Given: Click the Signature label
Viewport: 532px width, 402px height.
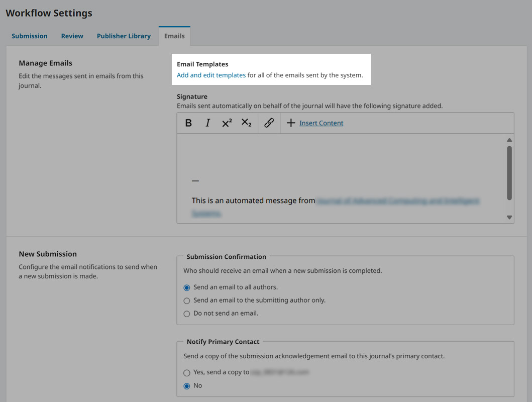Looking at the screenshot, I should pos(192,96).
